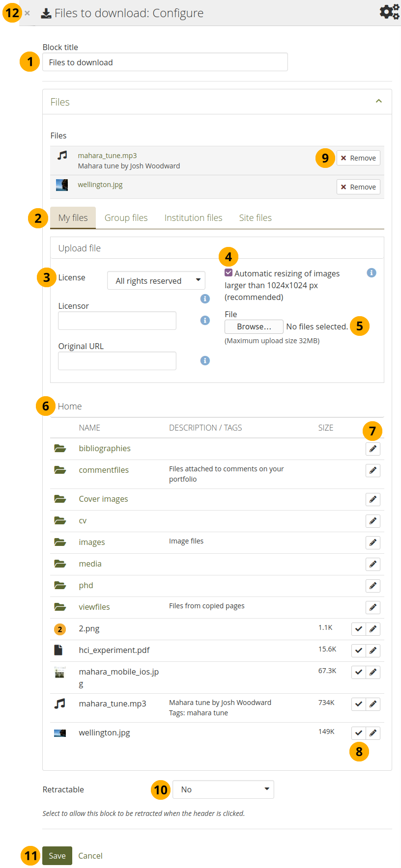The width and height of the screenshot is (401, 868).
Task: Show help for automatic image resizing
Action: click(372, 272)
